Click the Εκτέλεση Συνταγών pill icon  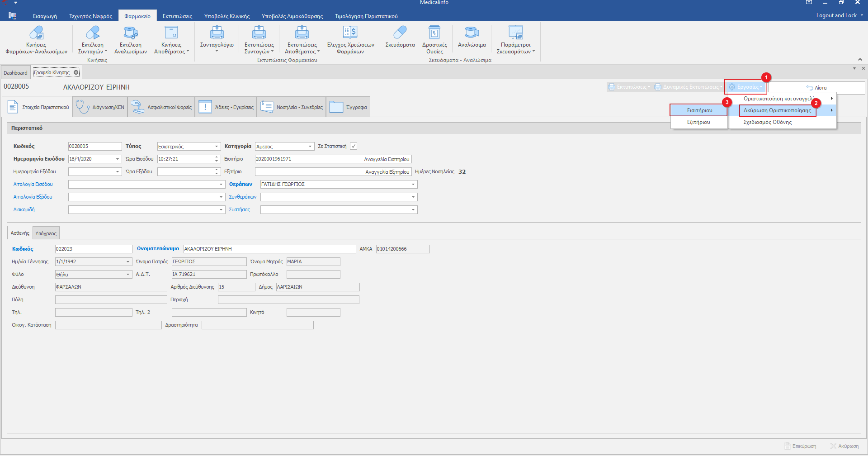(93, 33)
